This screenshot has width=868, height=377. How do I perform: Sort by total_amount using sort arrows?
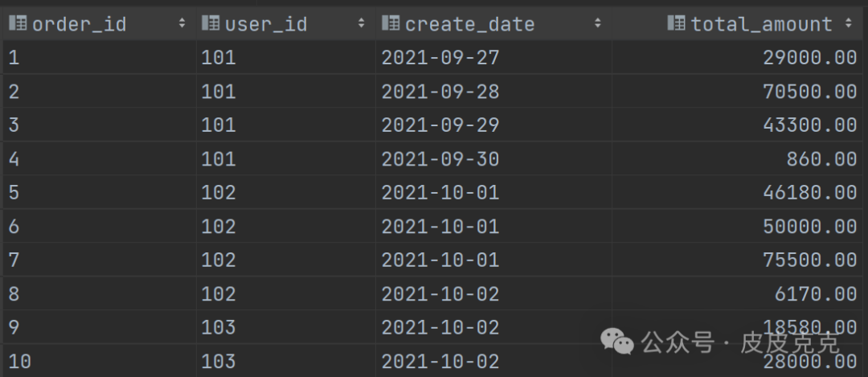coord(849,24)
